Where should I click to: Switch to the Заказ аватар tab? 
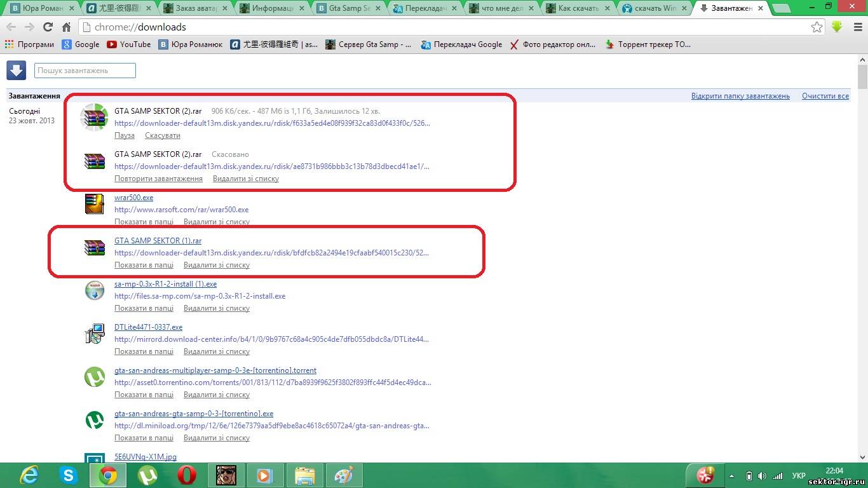coord(198,9)
